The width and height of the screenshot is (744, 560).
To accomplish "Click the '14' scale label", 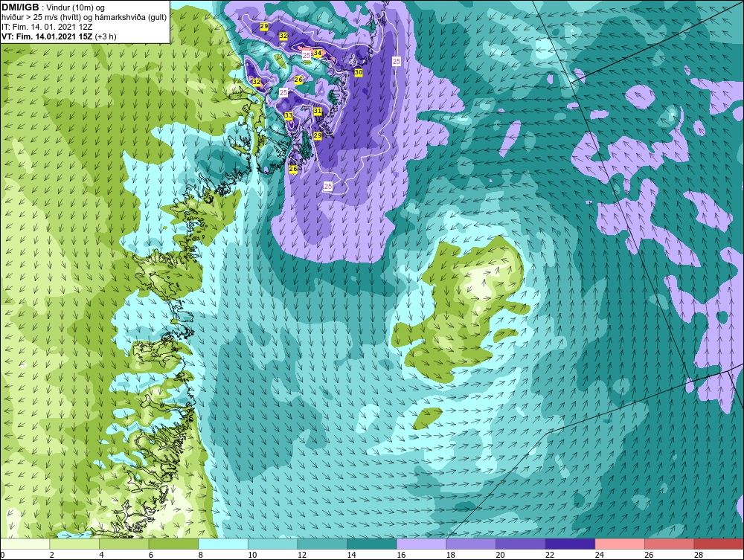I will click(x=351, y=555).
